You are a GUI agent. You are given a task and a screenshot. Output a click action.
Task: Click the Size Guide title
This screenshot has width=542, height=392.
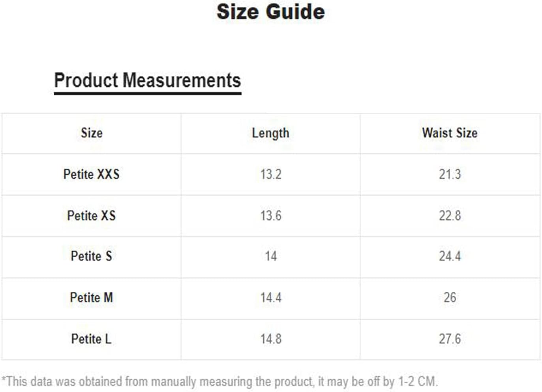point(271,12)
